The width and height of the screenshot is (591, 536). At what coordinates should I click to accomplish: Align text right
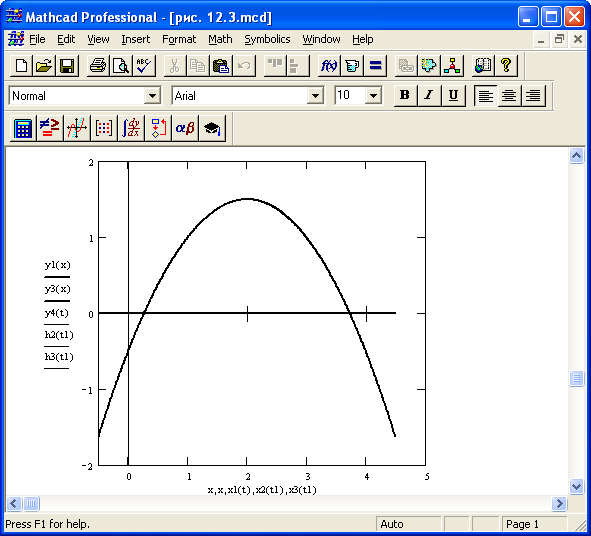click(x=533, y=96)
